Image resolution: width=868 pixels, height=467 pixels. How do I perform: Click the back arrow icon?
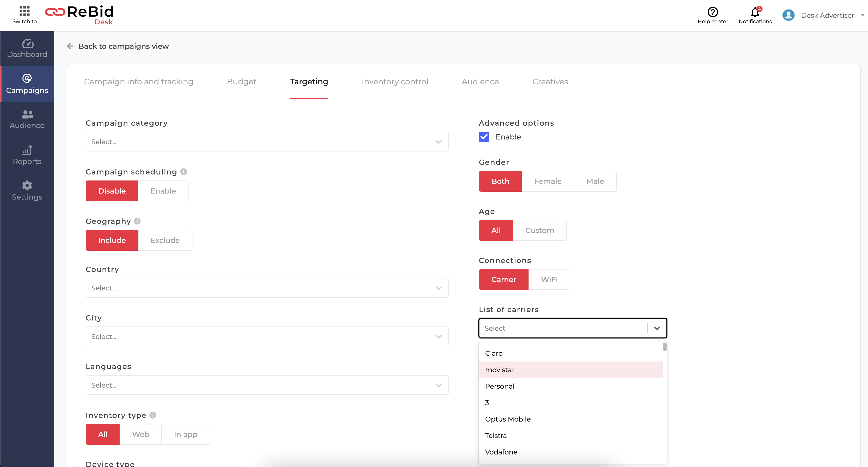(x=70, y=46)
